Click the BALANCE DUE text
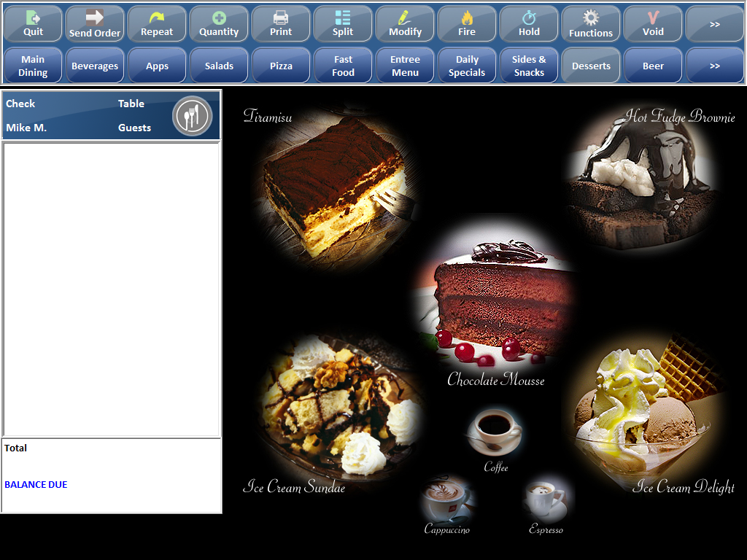 (35, 484)
